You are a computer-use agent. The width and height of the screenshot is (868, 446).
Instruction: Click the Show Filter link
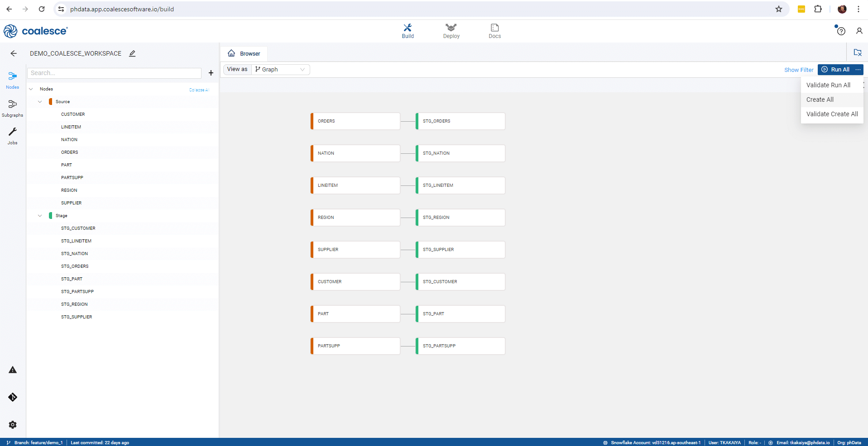click(799, 70)
